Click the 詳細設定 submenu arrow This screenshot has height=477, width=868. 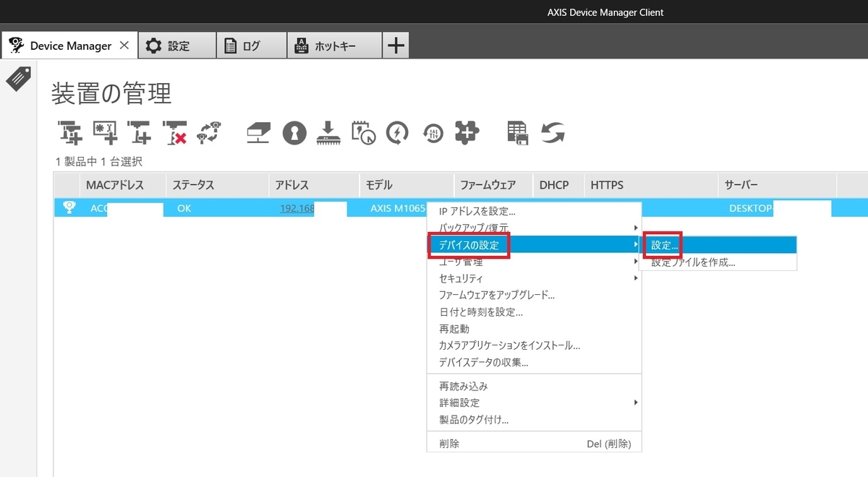tap(635, 403)
